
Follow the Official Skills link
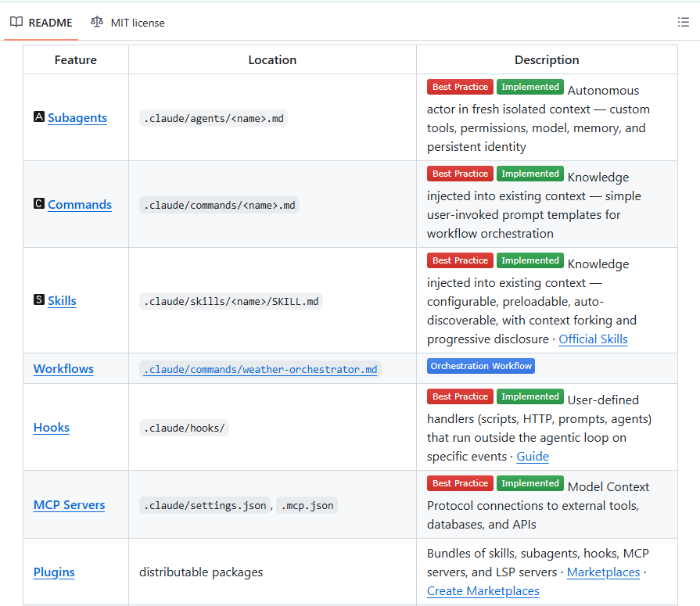click(593, 339)
